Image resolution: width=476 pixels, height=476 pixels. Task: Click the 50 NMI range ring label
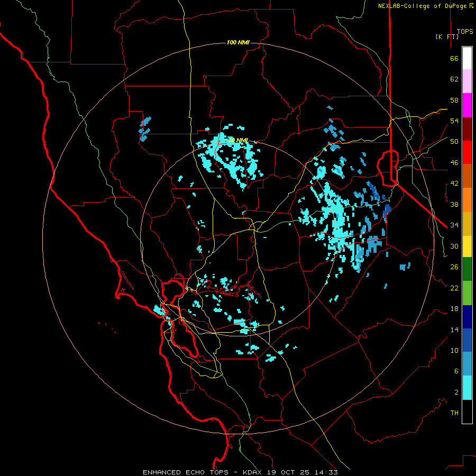coord(238,140)
